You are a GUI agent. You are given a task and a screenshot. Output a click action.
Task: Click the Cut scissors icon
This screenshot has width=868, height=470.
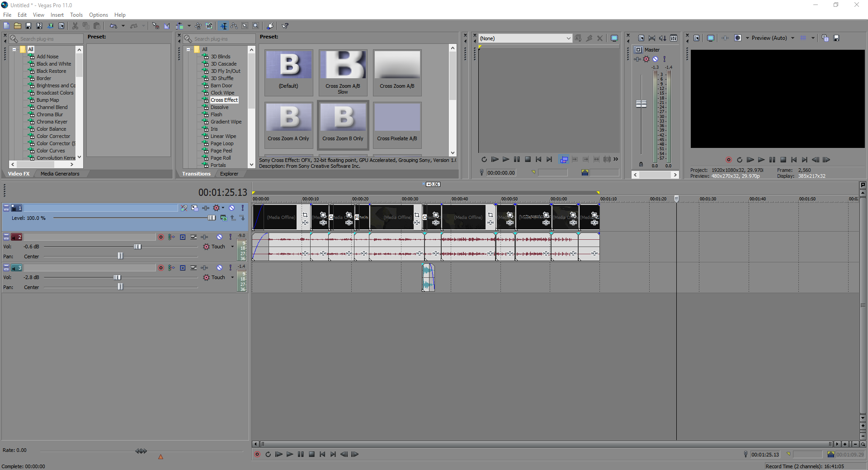point(75,26)
